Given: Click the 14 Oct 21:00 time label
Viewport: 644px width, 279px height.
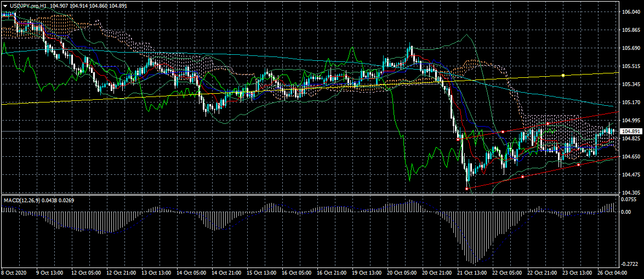Looking at the screenshot, I should point(227,273).
